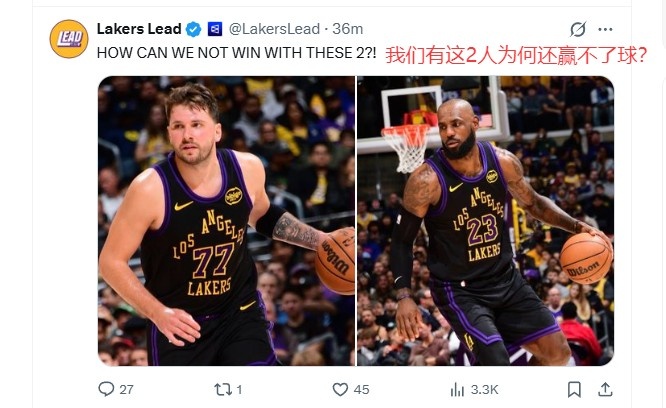Open tweet analytics via the bar-chart icon
This screenshot has height=408, width=666.
coord(457,389)
